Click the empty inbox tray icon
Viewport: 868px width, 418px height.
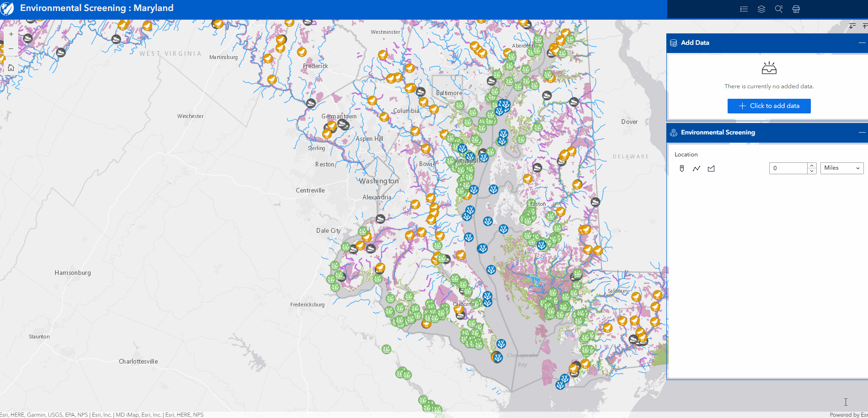[769, 68]
